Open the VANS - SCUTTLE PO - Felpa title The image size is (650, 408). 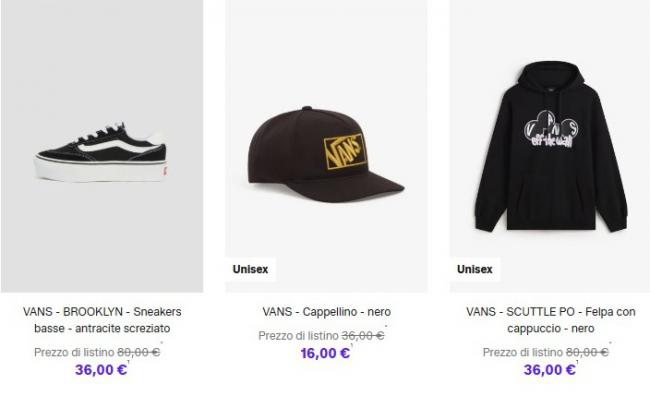[x=551, y=320]
